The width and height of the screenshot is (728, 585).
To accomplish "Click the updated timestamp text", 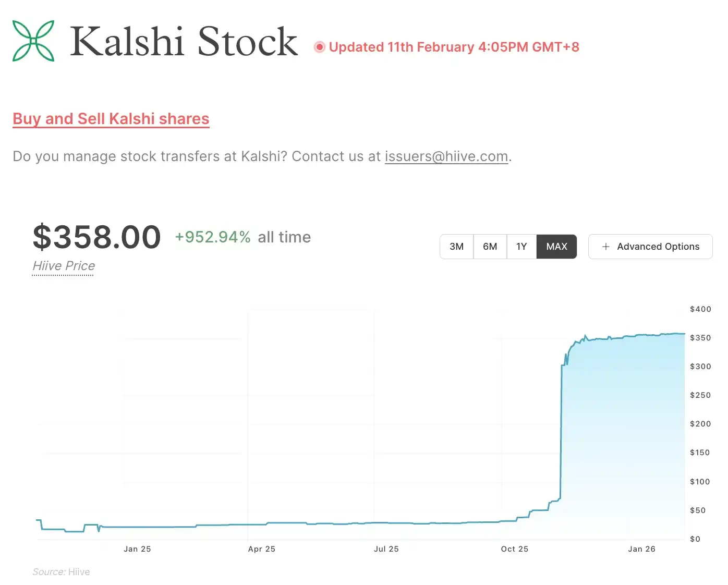I will (454, 47).
